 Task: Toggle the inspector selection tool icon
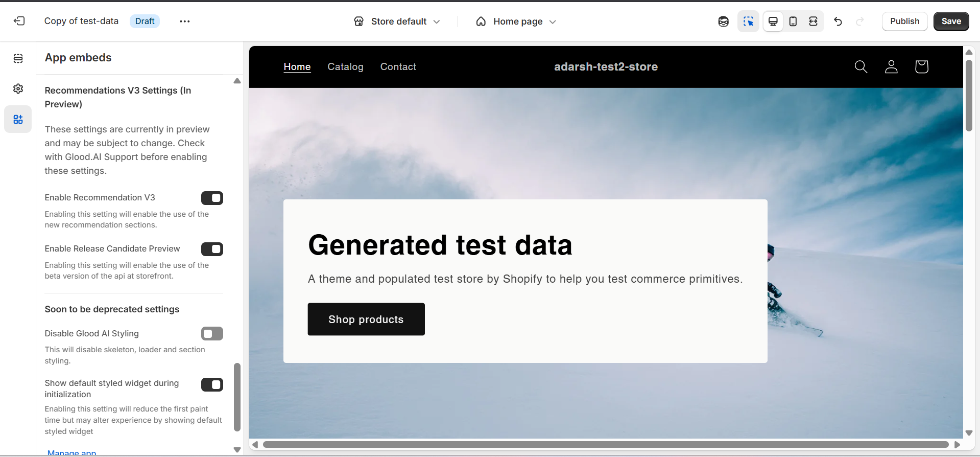748,21
